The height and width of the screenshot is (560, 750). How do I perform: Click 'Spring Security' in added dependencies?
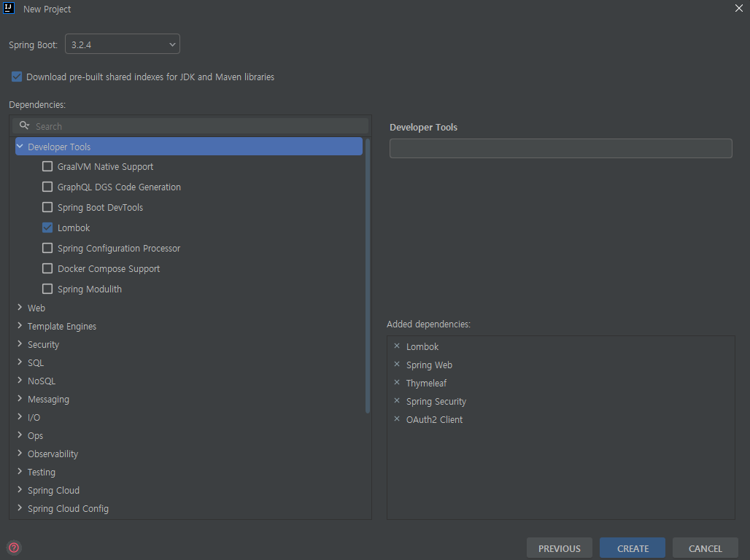pos(436,401)
